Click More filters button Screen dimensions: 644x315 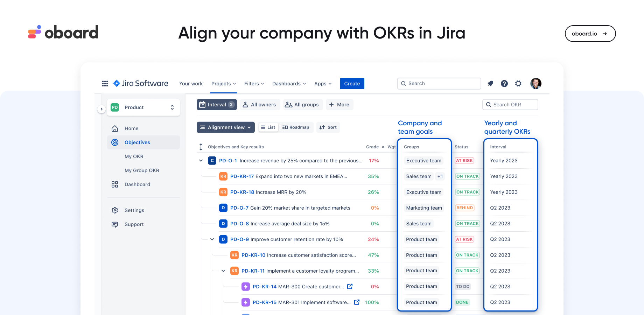tap(339, 105)
